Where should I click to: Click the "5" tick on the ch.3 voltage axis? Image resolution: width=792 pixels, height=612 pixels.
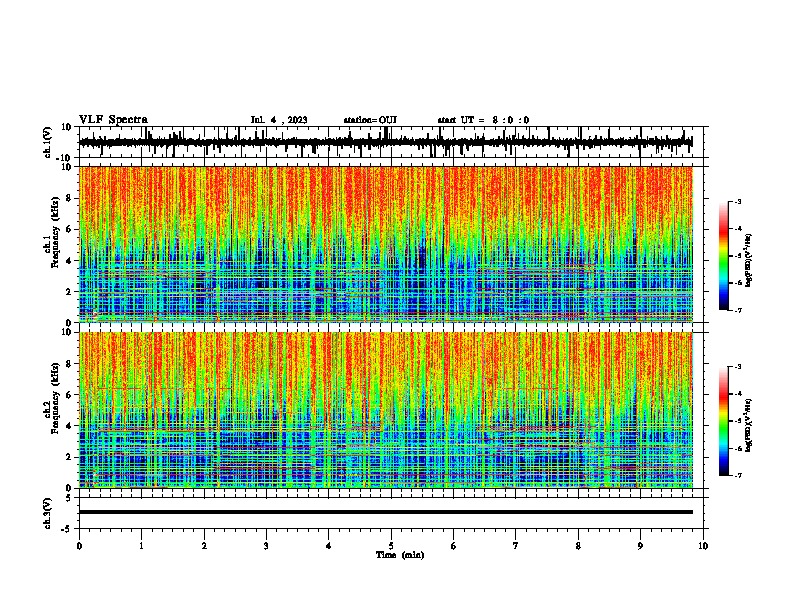tap(69, 497)
